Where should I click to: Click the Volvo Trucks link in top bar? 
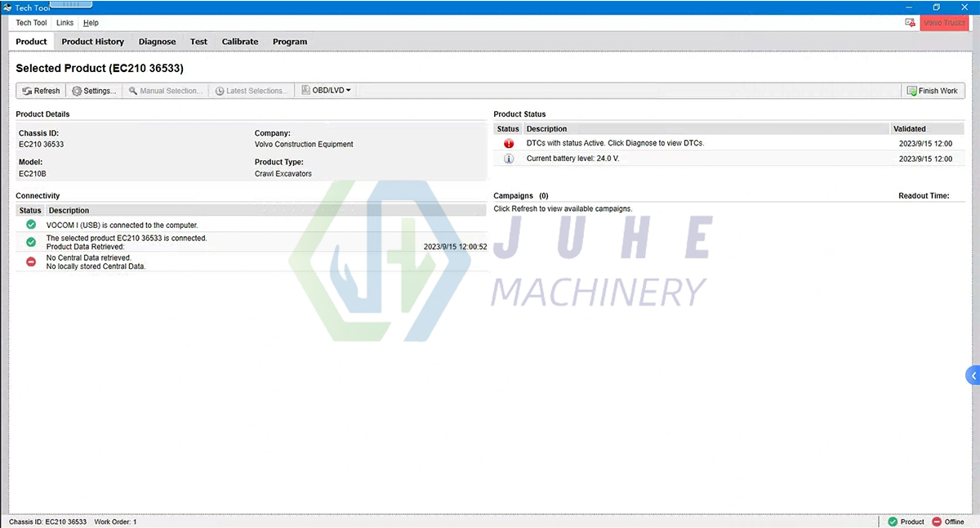click(943, 22)
